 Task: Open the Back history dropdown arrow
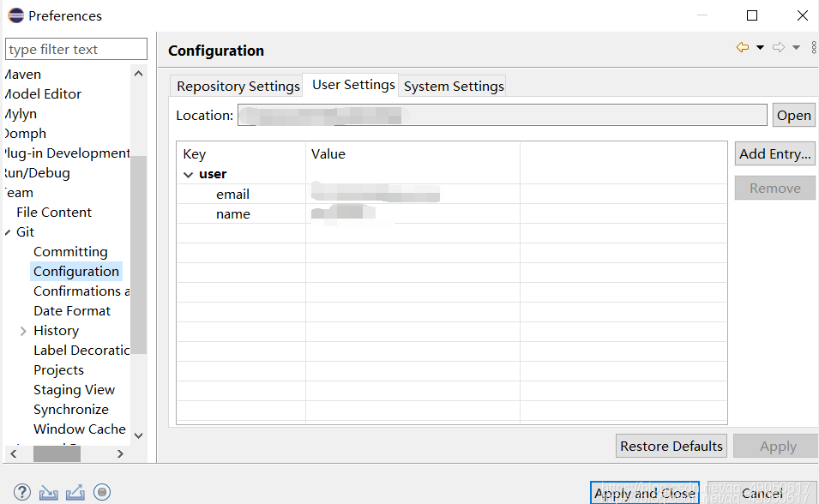[x=761, y=47]
